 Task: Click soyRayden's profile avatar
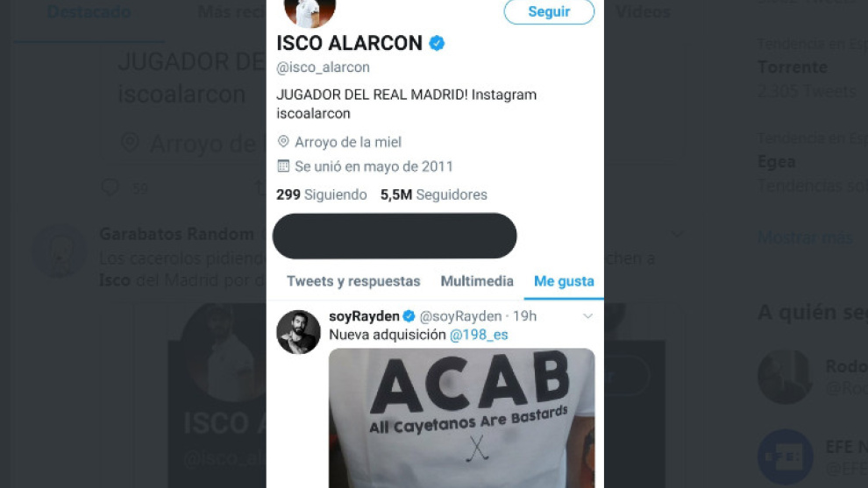pyautogui.click(x=298, y=332)
